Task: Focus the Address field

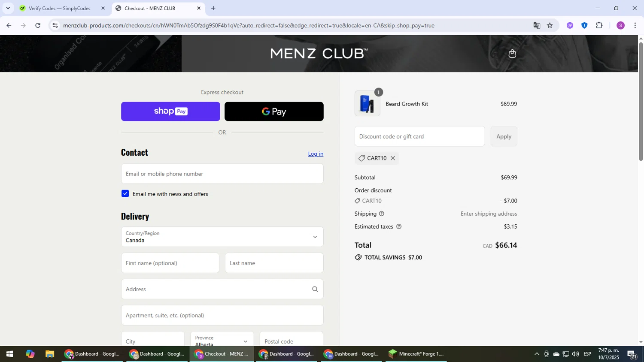Action: coord(222,289)
